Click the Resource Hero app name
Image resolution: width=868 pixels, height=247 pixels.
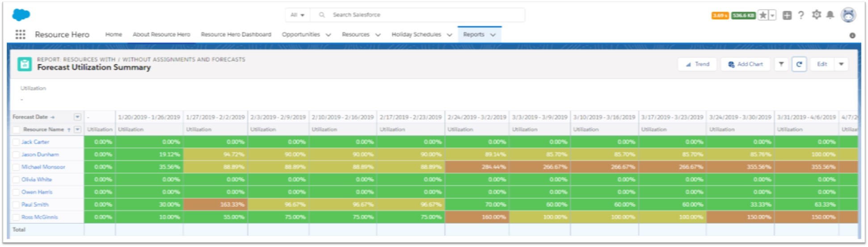coord(62,34)
